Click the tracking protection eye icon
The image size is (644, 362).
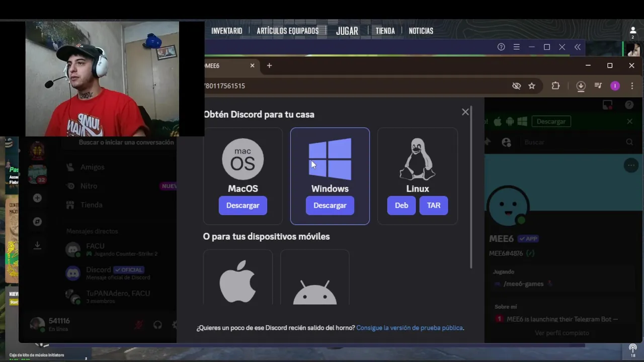pyautogui.click(x=516, y=86)
